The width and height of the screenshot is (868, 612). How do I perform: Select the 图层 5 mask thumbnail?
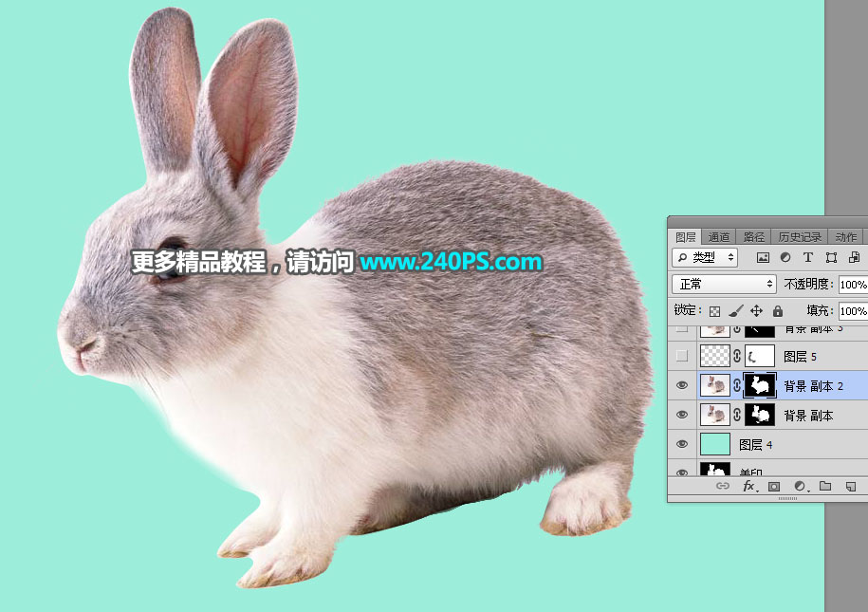pos(760,356)
